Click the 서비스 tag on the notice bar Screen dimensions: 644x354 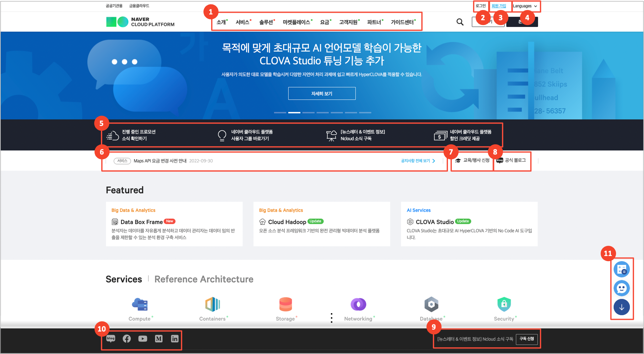pos(122,161)
